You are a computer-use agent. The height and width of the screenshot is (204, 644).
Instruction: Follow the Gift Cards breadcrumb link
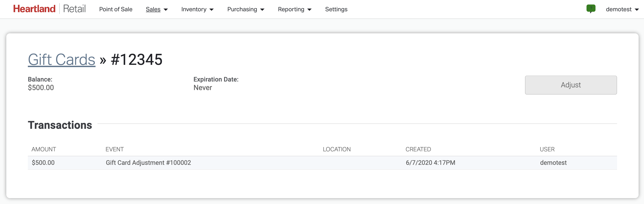pyautogui.click(x=62, y=60)
